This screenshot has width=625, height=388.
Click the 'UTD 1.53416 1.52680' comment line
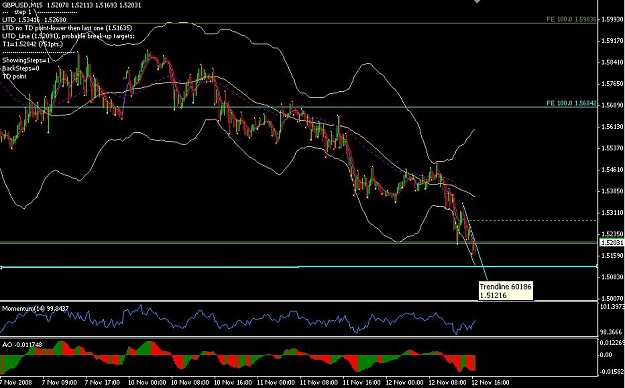click(34, 20)
